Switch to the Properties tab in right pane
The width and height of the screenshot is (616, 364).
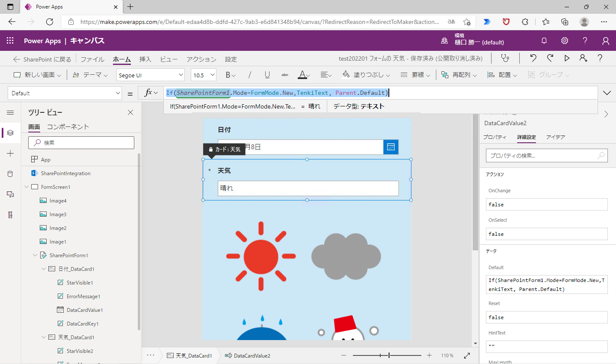pyautogui.click(x=495, y=137)
